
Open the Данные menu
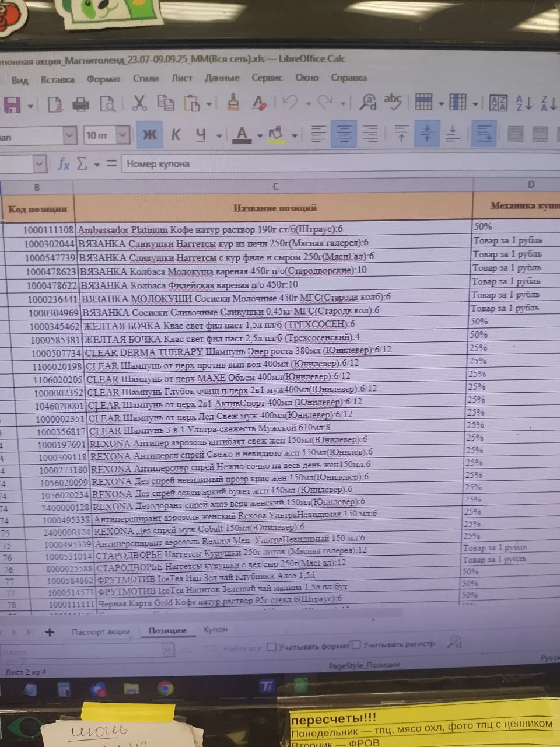coord(222,78)
